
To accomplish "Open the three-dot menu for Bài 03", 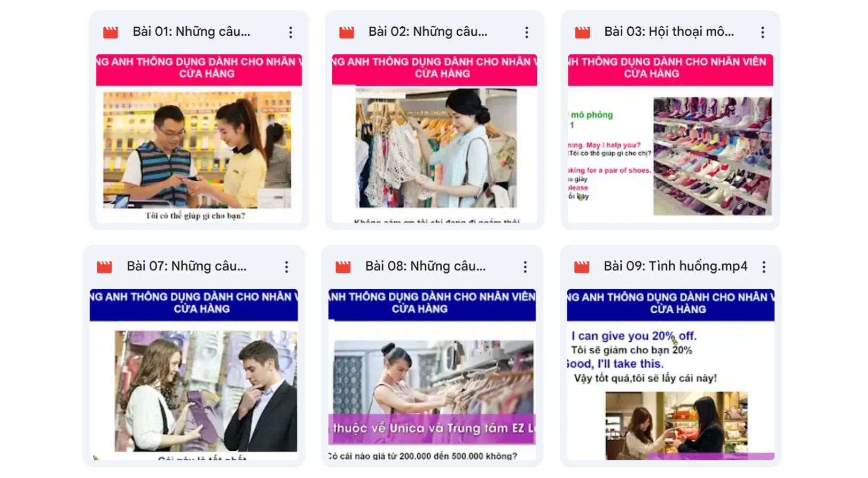I will point(763,33).
